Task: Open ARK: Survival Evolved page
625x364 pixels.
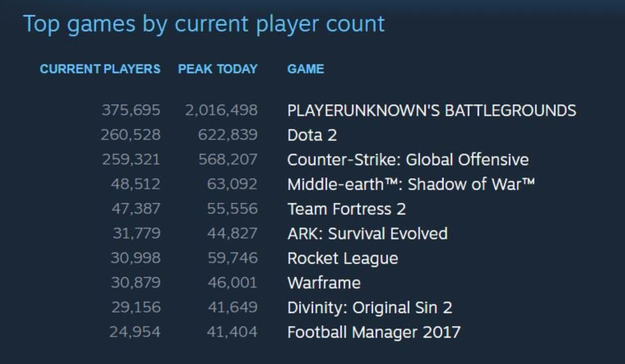Action: click(367, 234)
